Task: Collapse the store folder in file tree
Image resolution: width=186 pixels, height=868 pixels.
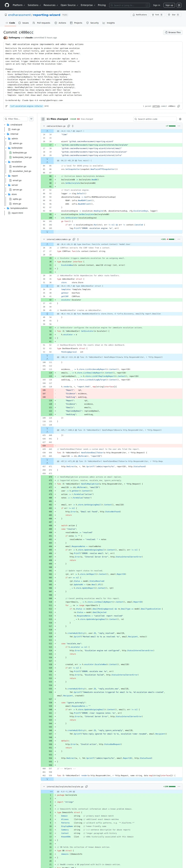Action: click(6, 194)
